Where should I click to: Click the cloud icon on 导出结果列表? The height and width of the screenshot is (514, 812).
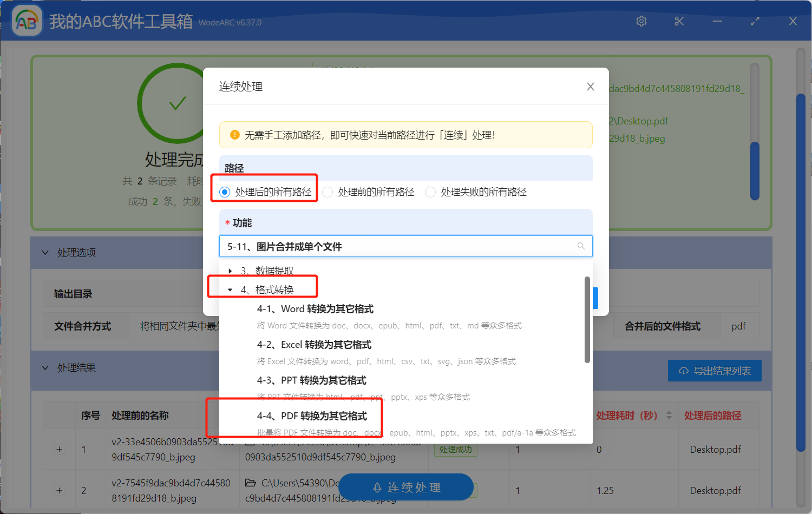(683, 371)
